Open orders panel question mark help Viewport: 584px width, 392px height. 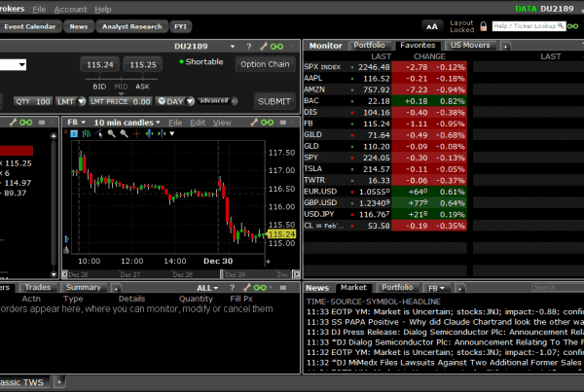pyautogui.click(x=233, y=287)
